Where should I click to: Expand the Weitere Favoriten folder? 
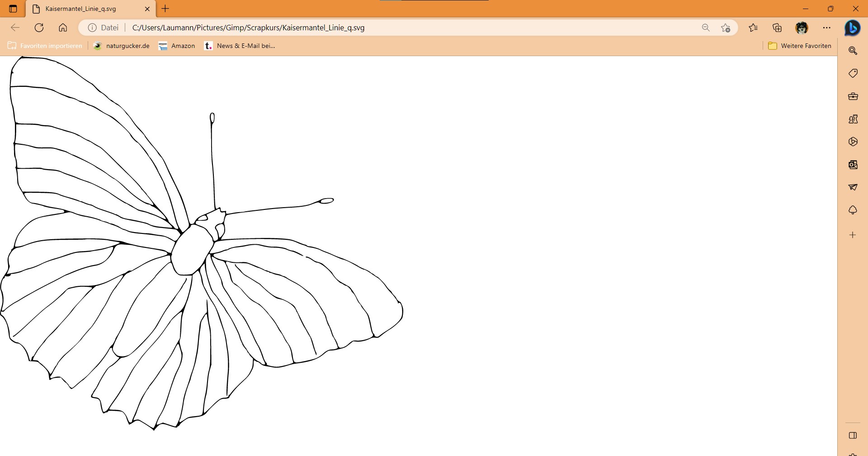[x=800, y=46]
